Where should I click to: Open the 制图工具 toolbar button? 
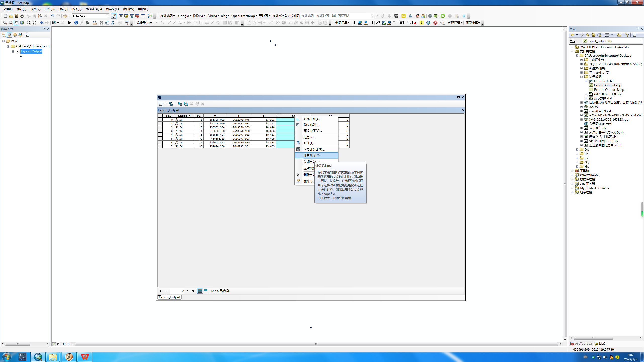(342, 23)
